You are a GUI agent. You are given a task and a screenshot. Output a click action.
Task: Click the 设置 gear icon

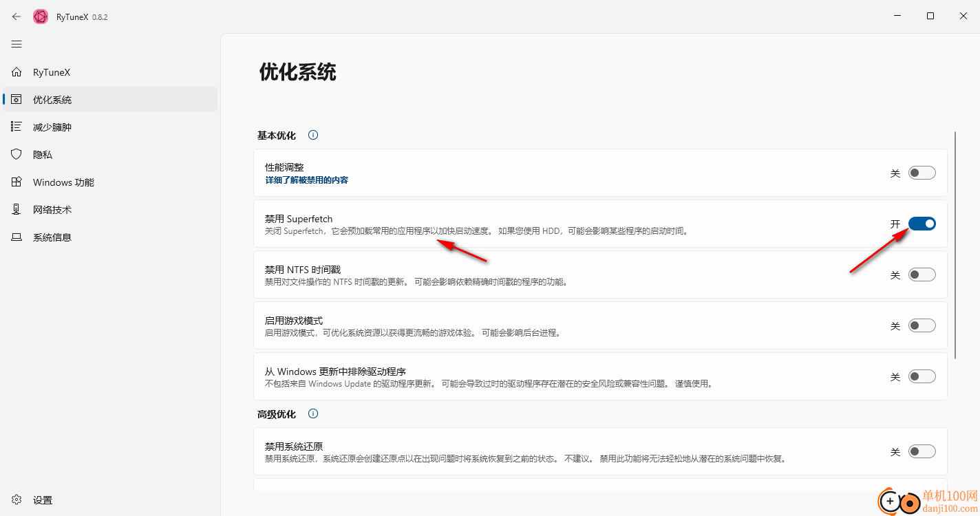click(17, 500)
